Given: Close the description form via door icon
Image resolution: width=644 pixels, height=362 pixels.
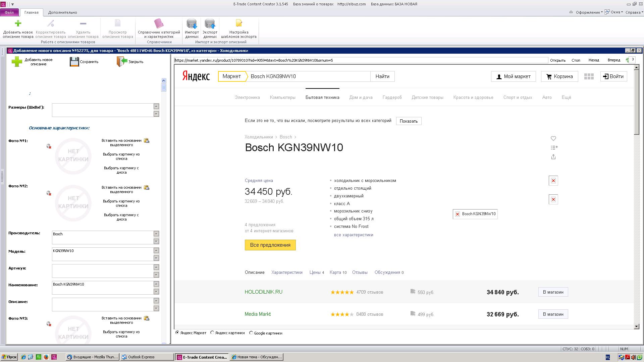Looking at the screenshot, I should point(122,62).
